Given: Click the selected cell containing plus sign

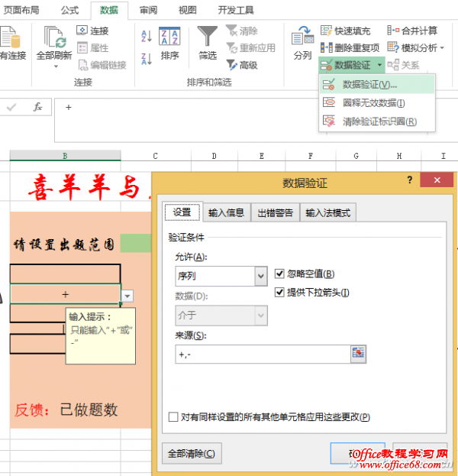Looking at the screenshot, I should (66, 294).
